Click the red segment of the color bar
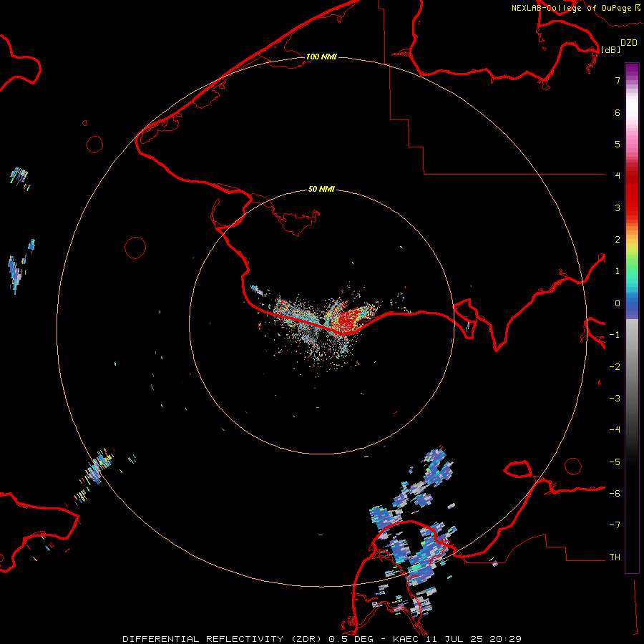 (x=632, y=193)
